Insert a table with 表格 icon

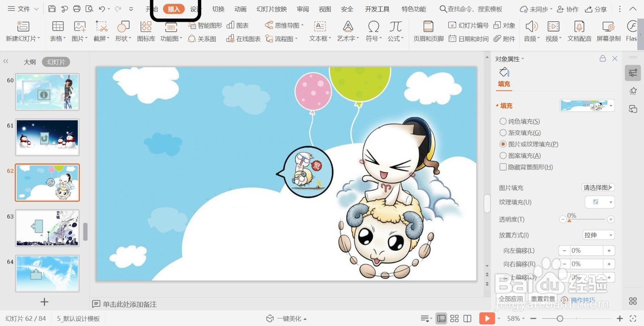[58, 27]
